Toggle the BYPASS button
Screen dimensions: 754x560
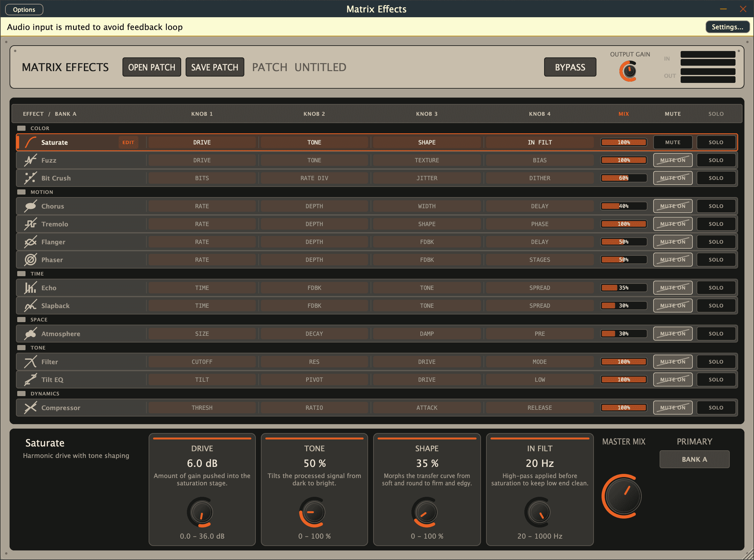coord(570,67)
